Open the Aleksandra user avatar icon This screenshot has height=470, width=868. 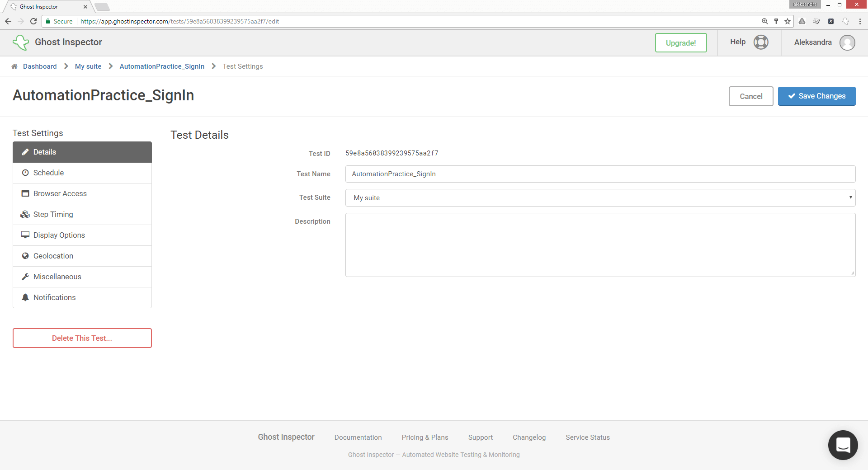pos(847,42)
